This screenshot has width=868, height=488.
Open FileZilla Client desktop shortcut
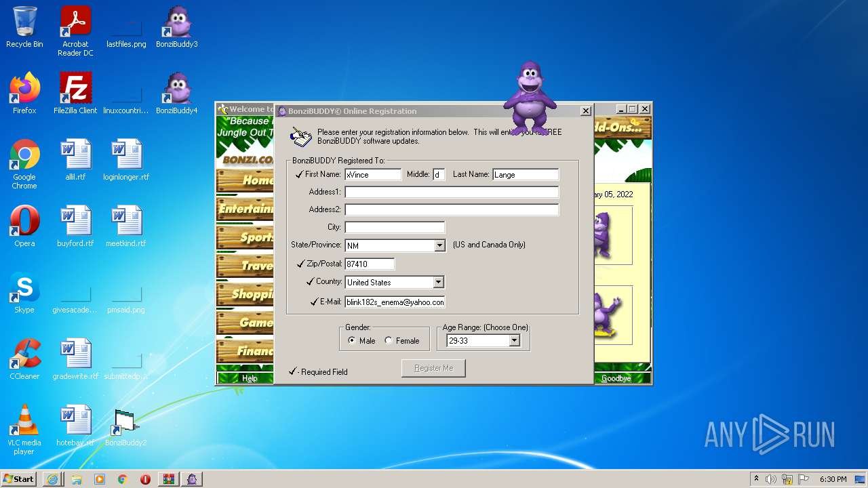click(x=75, y=94)
